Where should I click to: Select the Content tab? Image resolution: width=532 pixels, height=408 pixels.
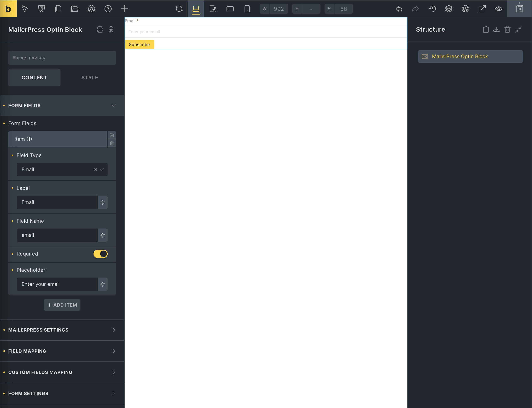34,77
